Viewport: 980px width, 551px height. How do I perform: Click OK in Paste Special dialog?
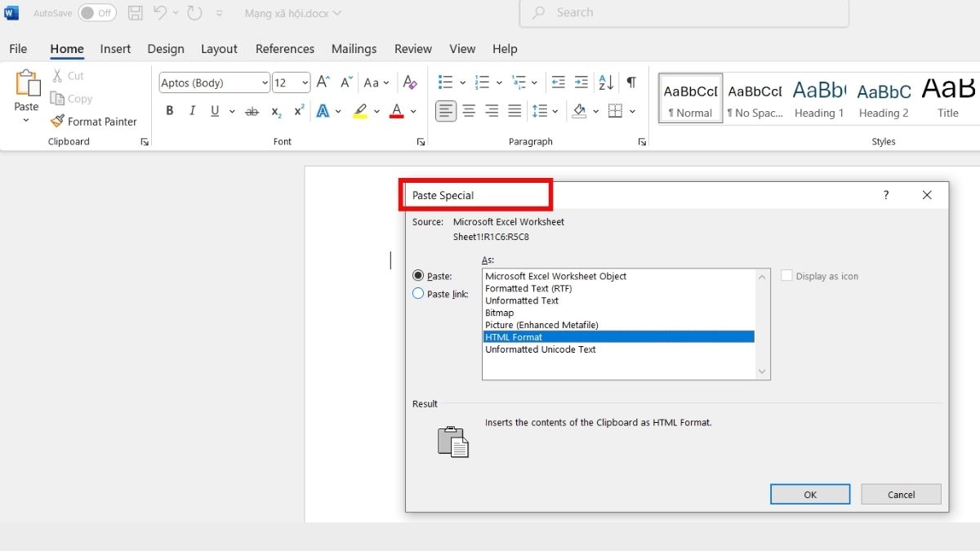(810, 494)
